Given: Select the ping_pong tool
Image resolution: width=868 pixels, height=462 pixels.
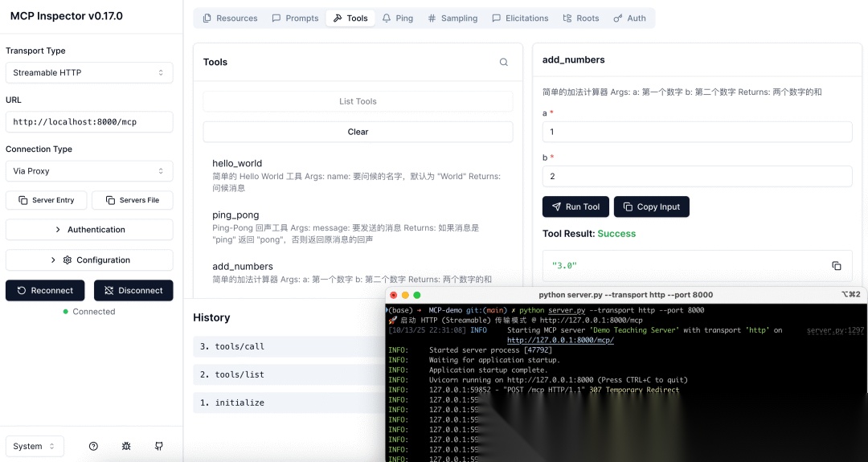Looking at the screenshot, I should (x=358, y=227).
